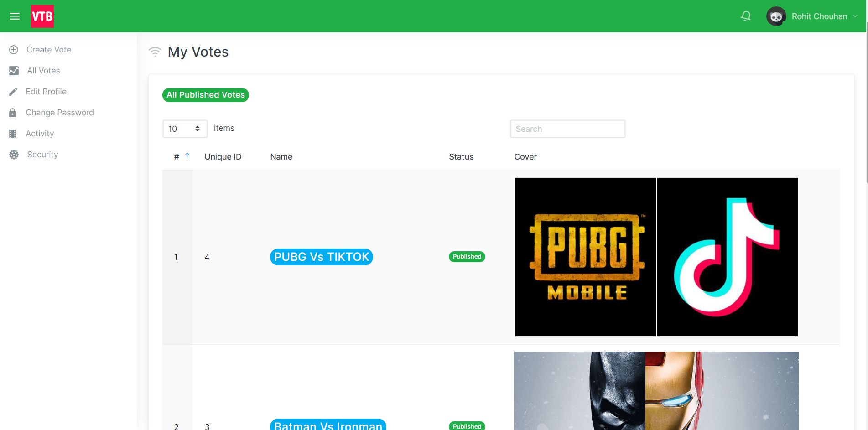The width and height of the screenshot is (868, 430).
Task: Open the 10 items per page dropdown
Action: [185, 129]
